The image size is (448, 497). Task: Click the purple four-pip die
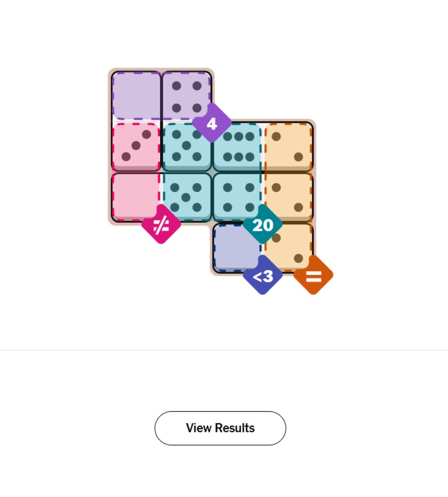click(x=186, y=96)
